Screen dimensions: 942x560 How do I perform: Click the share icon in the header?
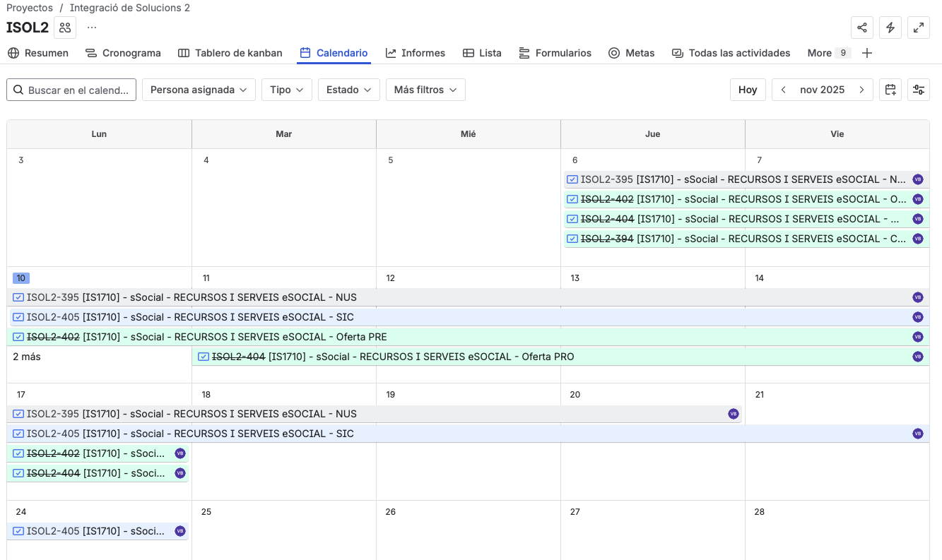tap(861, 28)
